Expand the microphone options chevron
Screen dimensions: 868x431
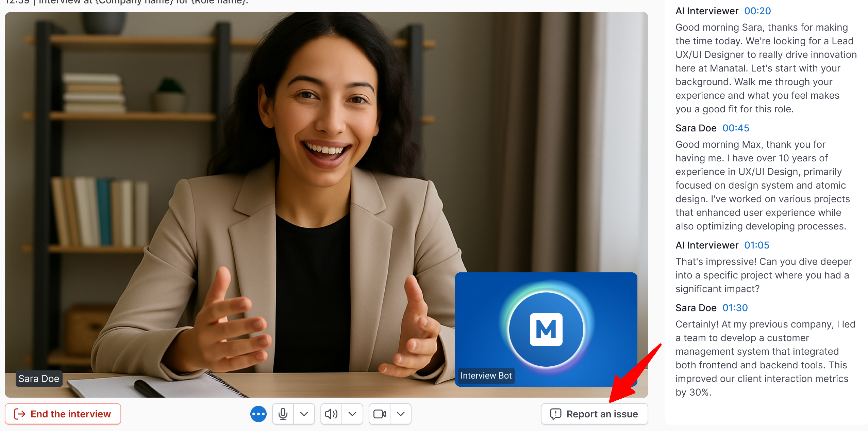pos(304,414)
